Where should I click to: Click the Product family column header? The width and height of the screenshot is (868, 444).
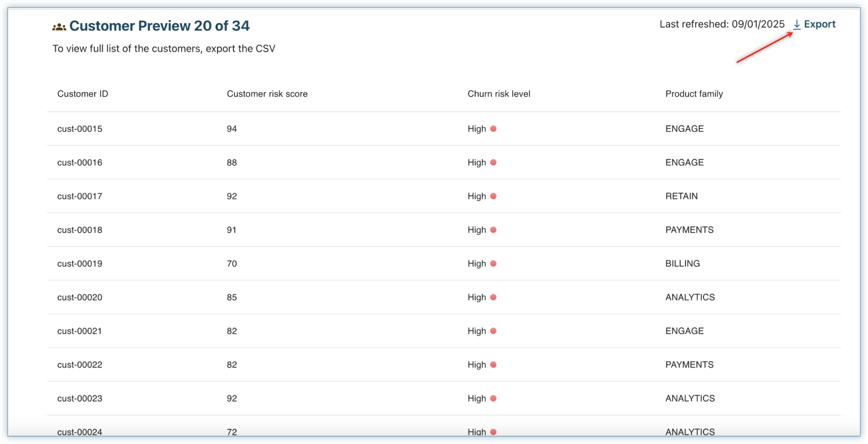coord(694,94)
